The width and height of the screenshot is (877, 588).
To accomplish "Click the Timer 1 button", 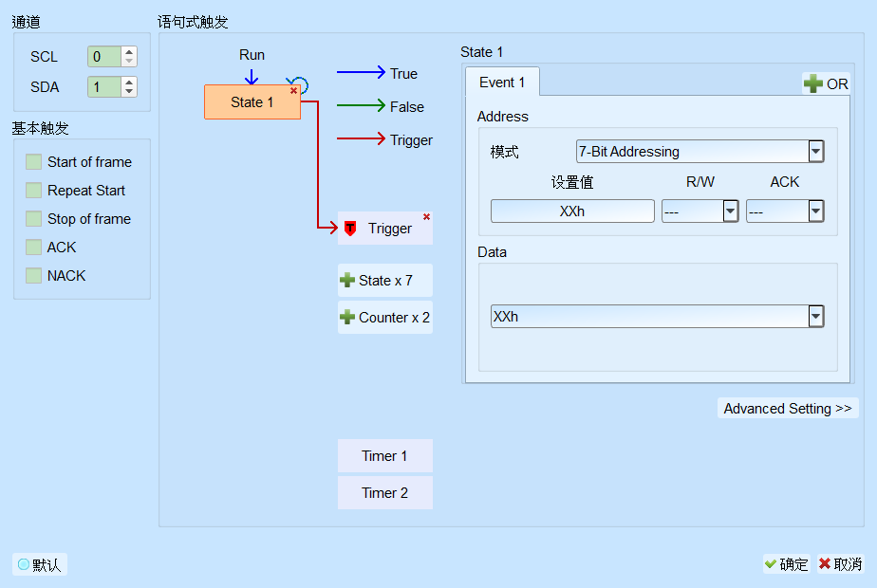I will point(385,456).
